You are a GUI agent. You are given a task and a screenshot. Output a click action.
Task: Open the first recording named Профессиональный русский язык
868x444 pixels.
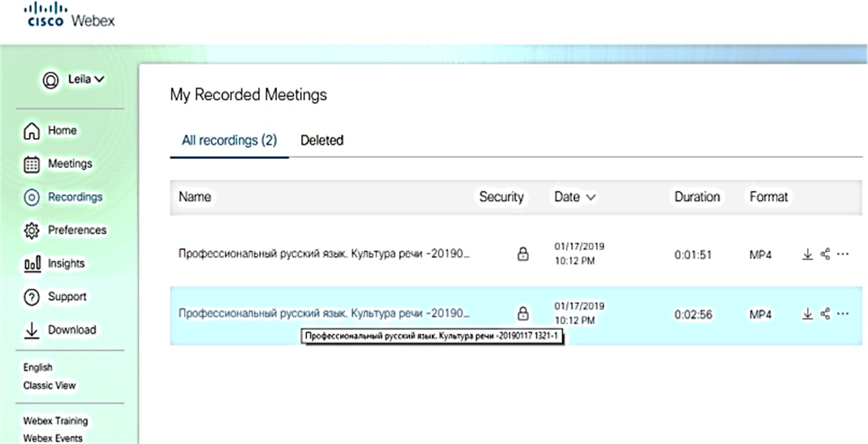click(x=323, y=254)
